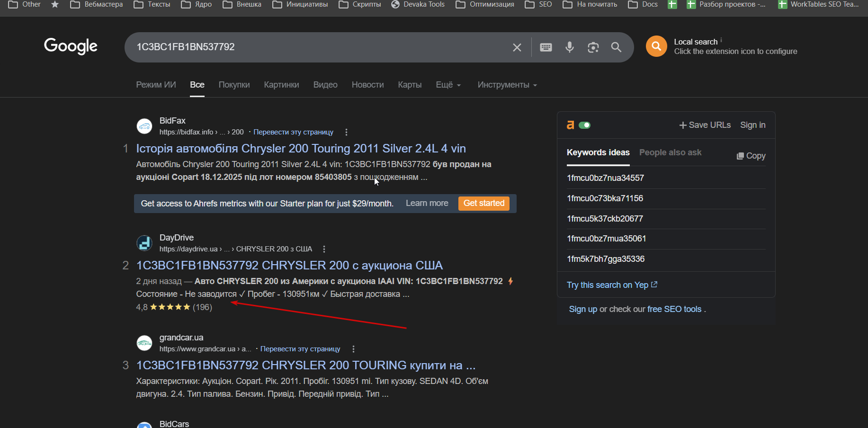Open the SEO bookmarks folder
The image size is (868, 428).
[x=538, y=4]
